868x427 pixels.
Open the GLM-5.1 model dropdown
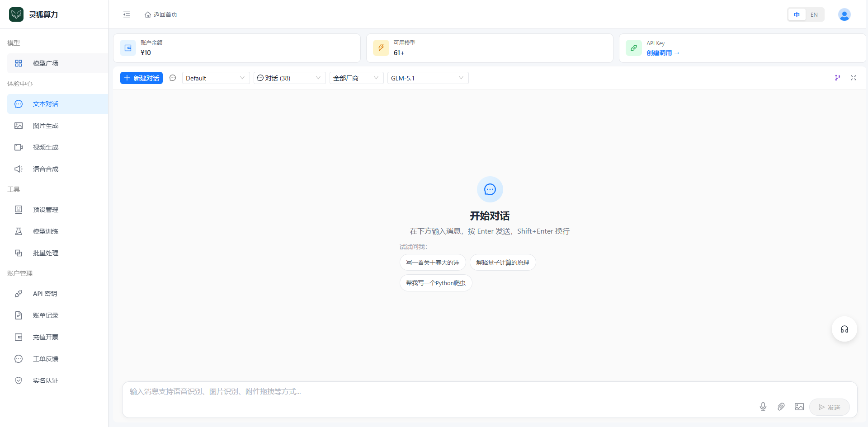(428, 78)
